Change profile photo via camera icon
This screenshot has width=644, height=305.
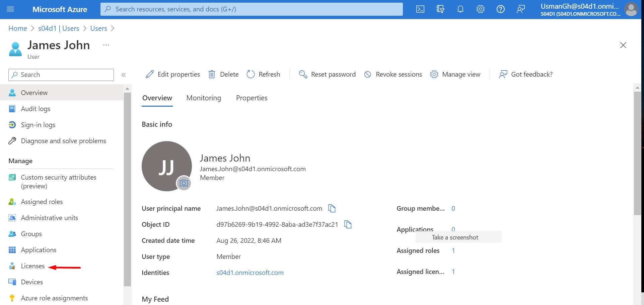click(184, 183)
